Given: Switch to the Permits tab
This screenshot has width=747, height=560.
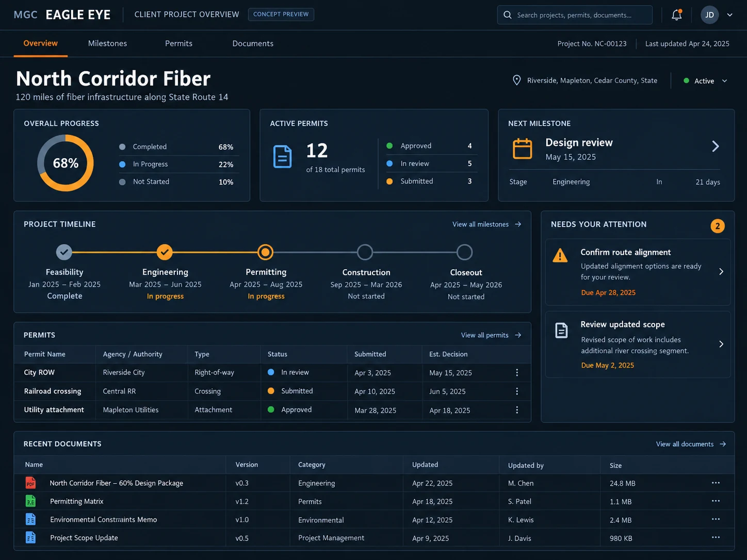Looking at the screenshot, I should click(178, 43).
